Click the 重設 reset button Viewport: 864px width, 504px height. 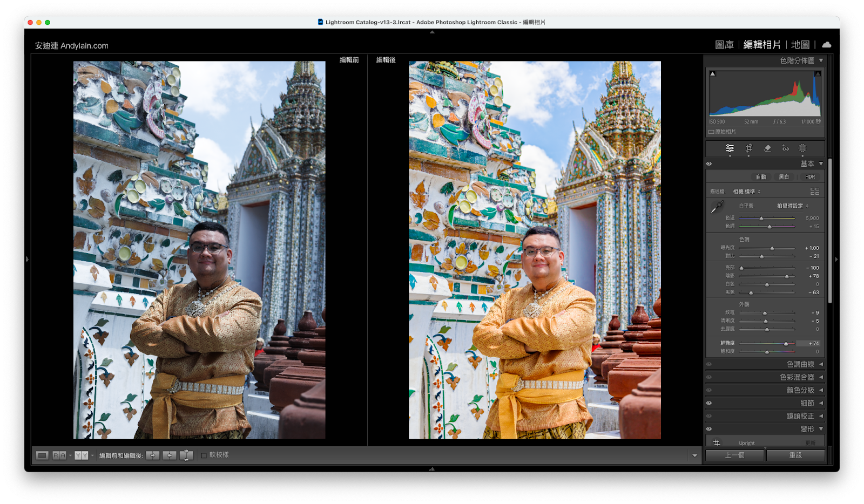tap(795, 455)
